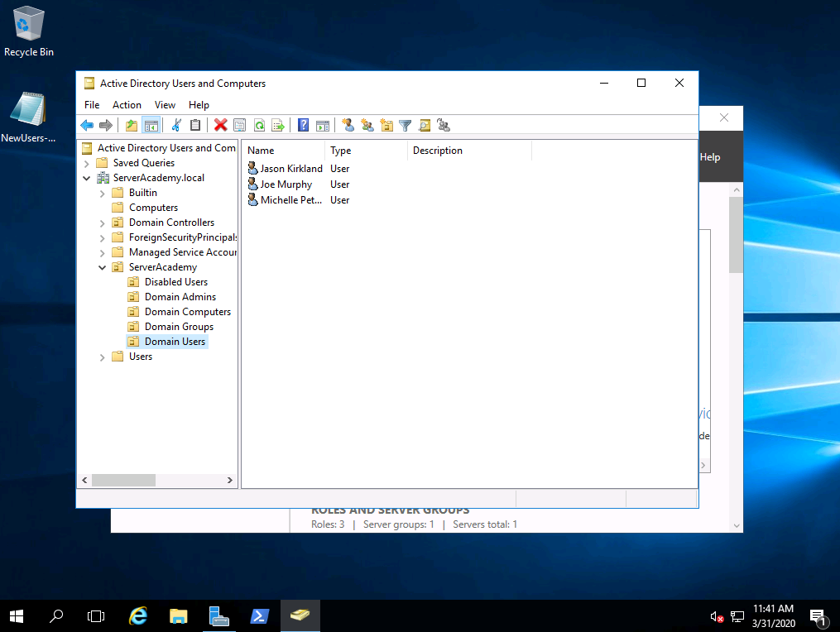Select the Domain Users OU
Image resolution: width=840 pixels, height=632 pixels.
coord(175,342)
